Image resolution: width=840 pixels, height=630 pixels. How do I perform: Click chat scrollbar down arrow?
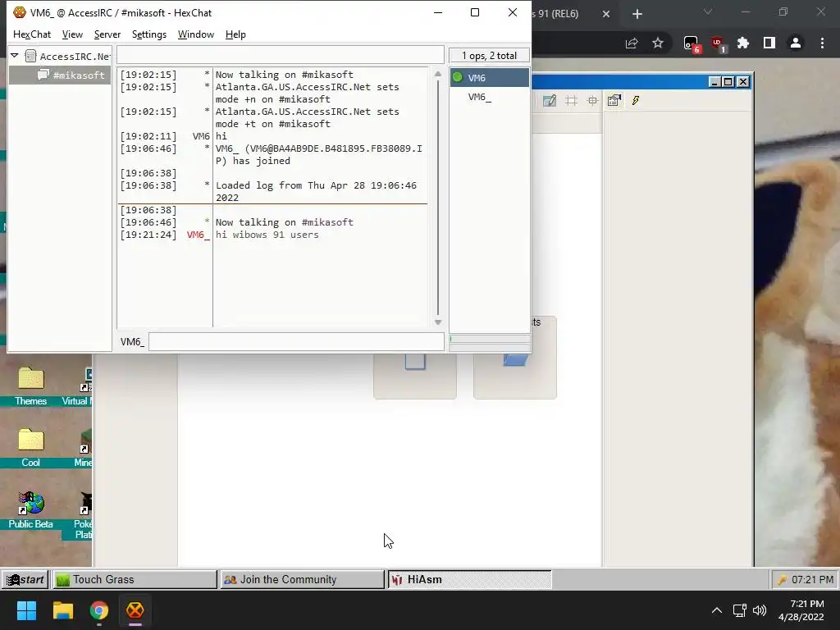coord(438,322)
